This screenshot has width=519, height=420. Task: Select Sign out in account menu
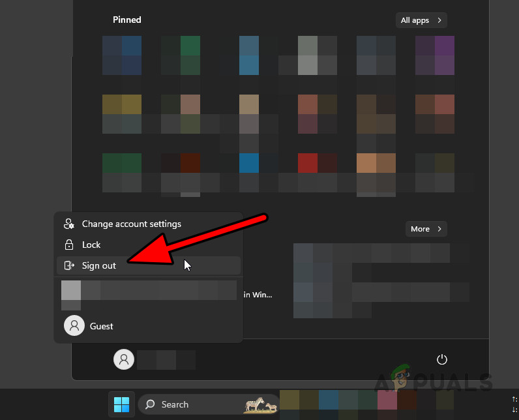[149, 265]
